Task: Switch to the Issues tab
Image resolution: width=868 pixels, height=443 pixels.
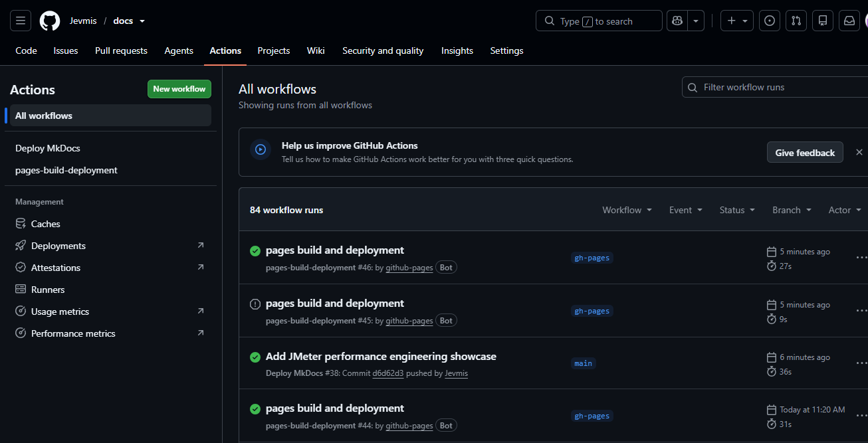Action: [66, 50]
